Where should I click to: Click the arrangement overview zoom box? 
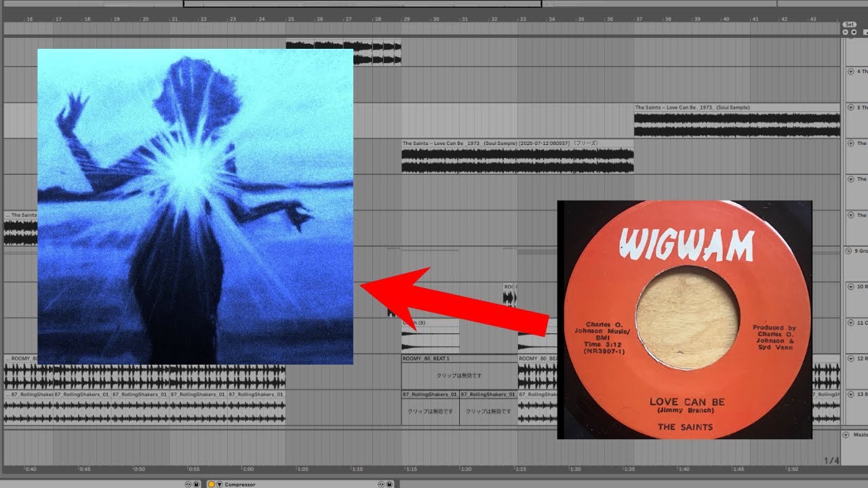[362, 3]
